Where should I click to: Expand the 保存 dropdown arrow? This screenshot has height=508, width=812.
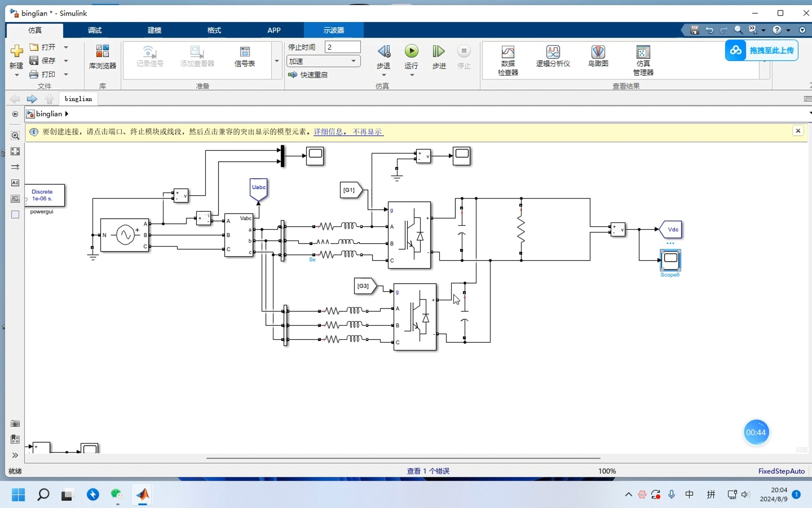pos(66,61)
